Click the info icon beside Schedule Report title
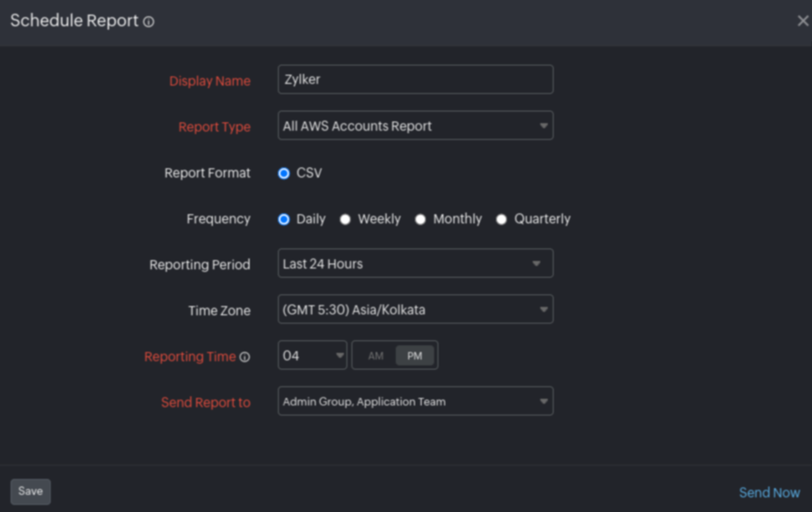This screenshot has height=512, width=812. pos(149,23)
